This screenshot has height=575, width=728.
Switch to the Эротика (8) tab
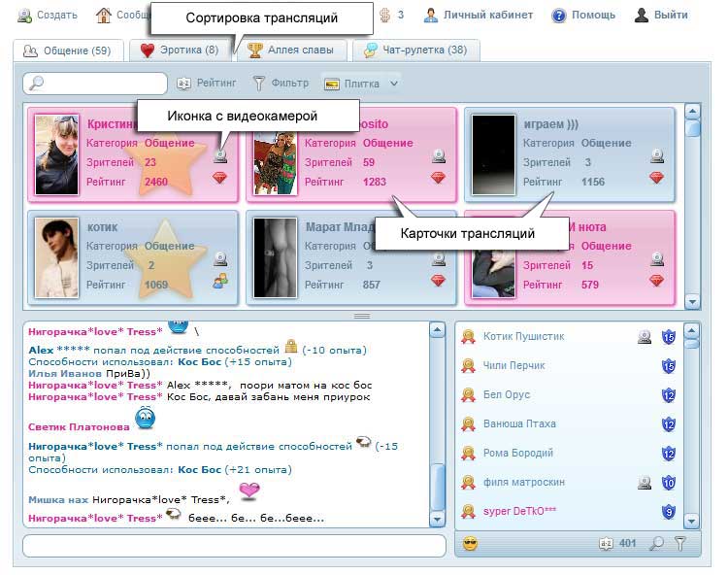[181, 51]
